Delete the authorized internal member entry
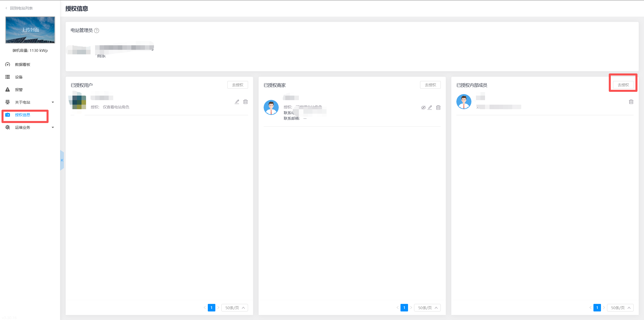Image resolution: width=644 pixels, height=320 pixels. coord(631,102)
